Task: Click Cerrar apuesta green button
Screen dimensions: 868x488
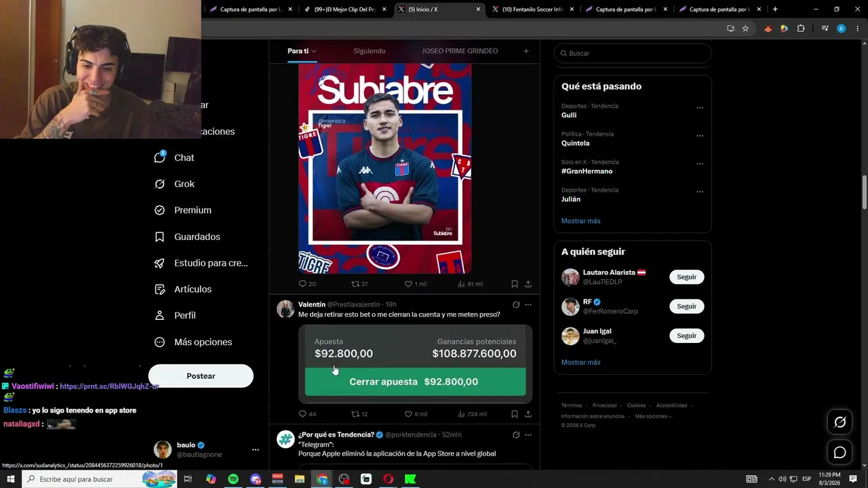Action: tap(415, 382)
